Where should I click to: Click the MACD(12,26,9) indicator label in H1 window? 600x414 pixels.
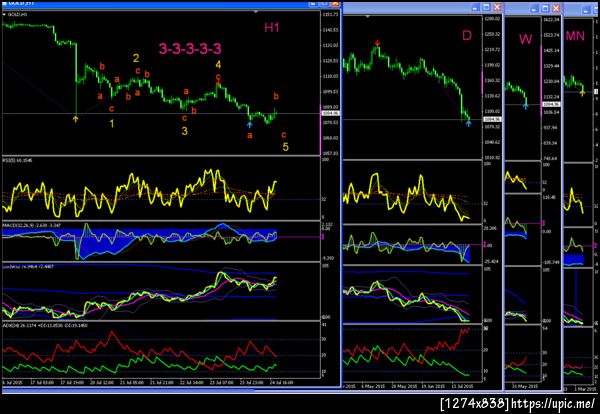pos(32,225)
